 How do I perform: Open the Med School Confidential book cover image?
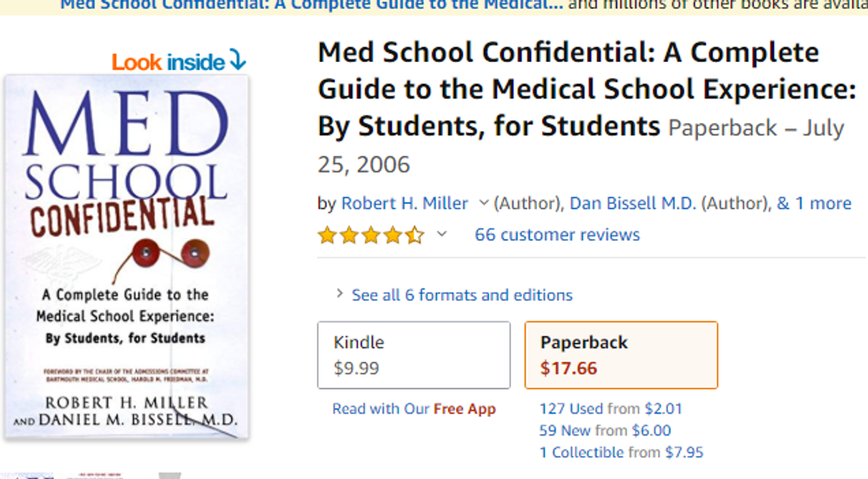[x=127, y=257]
